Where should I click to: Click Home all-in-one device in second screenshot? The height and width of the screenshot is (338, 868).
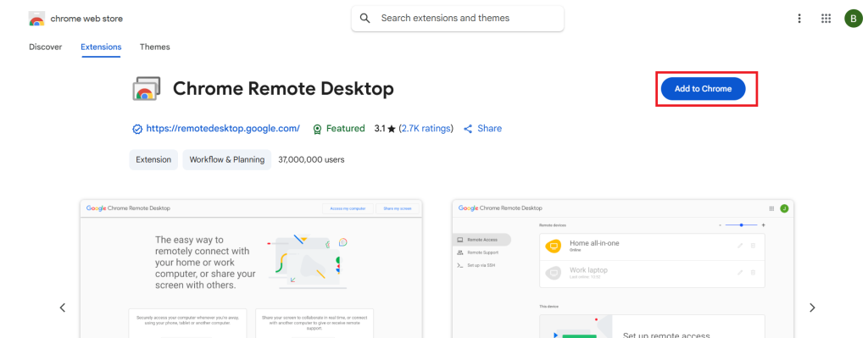[652, 247]
